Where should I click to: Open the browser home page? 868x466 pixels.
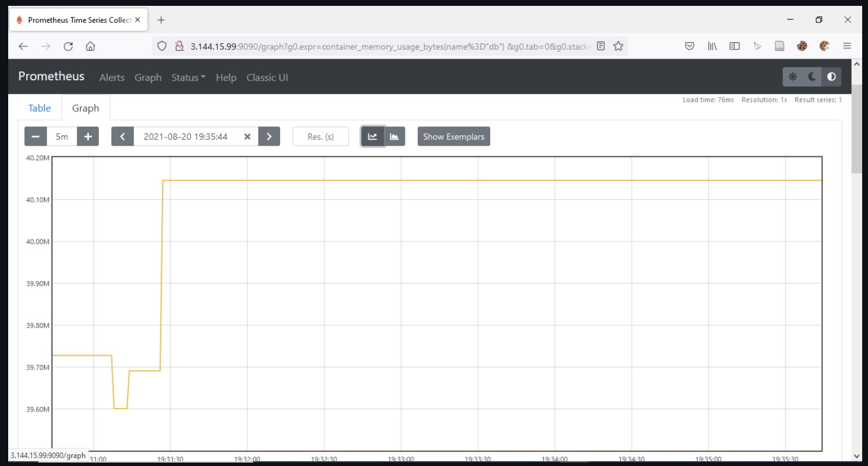pos(90,46)
